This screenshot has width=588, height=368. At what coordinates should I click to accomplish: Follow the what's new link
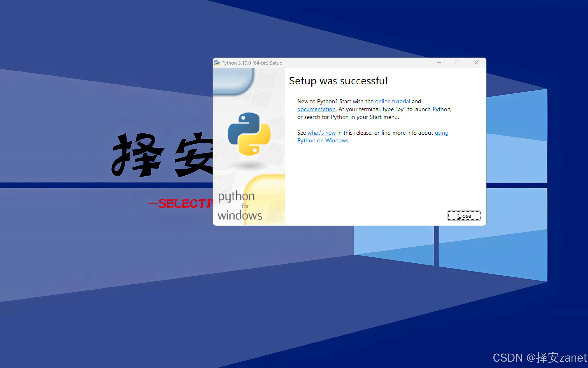coord(321,133)
